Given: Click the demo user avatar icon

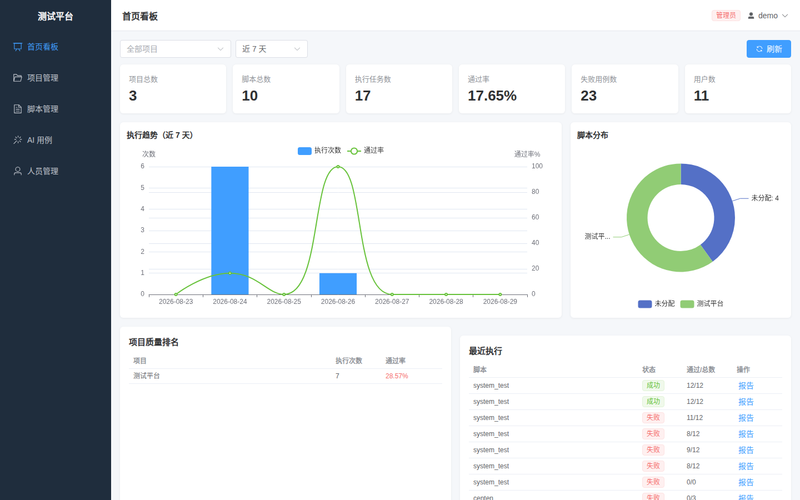Looking at the screenshot, I should pos(751,16).
